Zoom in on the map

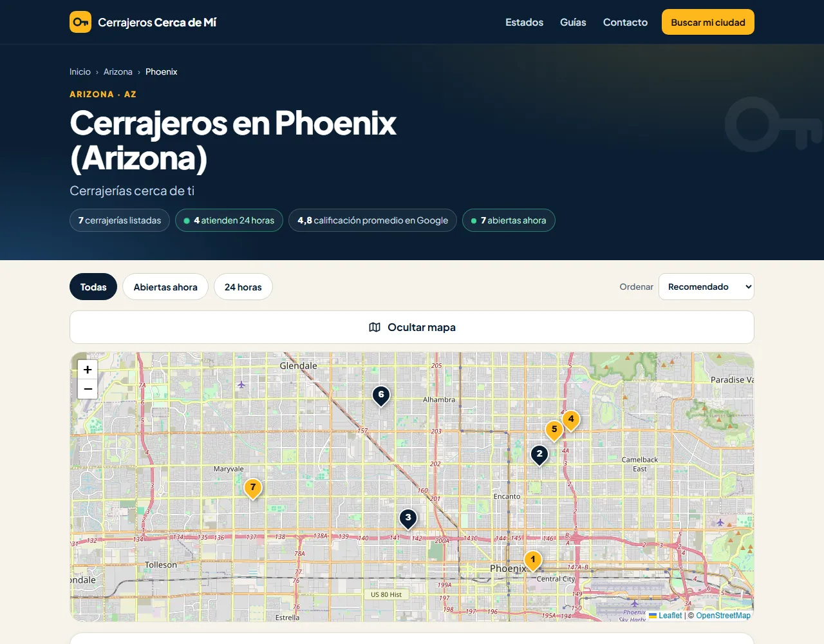(x=88, y=370)
